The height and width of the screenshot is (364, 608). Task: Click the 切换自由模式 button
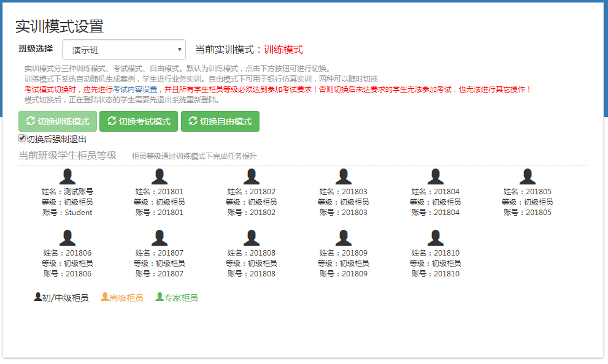tap(220, 121)
